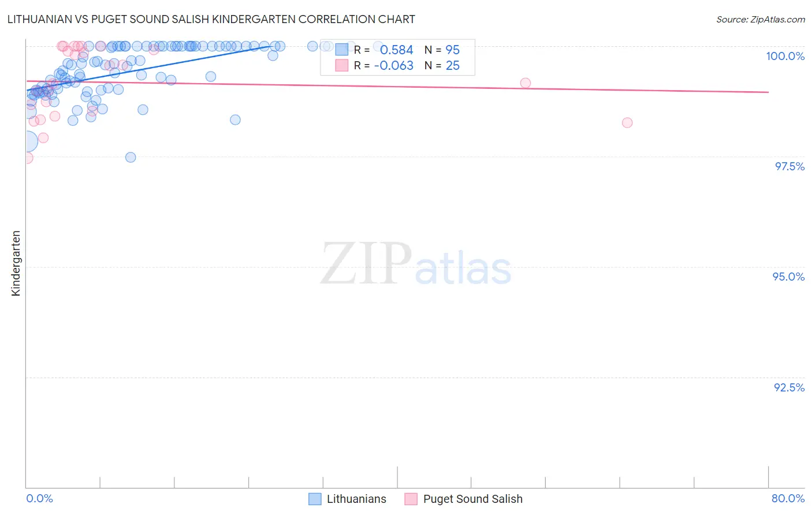The width and height of the screenshot is (812, 515).
Task: Click the Puget Sound Salish pink legend swatch
Action: [411, 499]
